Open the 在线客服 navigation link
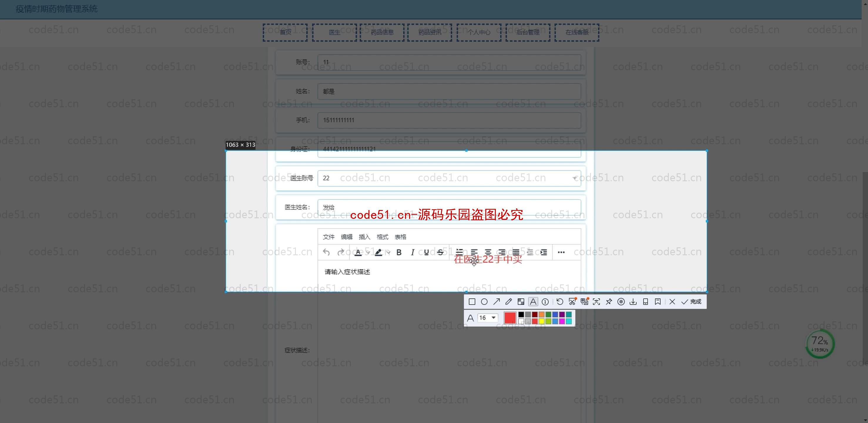The image size is (868, 423). click(x=577, y=32)
